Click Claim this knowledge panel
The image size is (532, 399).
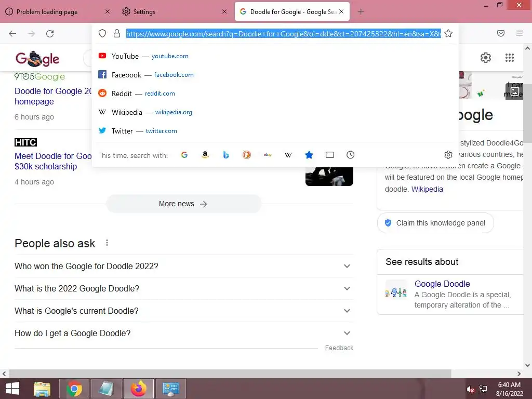point(435,223)
